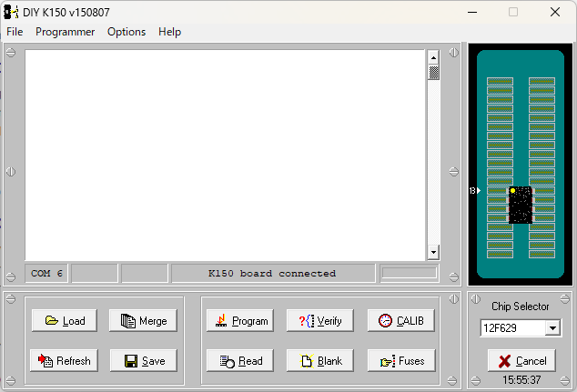Image resolution: width=577 pixels, height=392 pixels.
Task: Open the Fuses settings
Action: coord(401,360)
